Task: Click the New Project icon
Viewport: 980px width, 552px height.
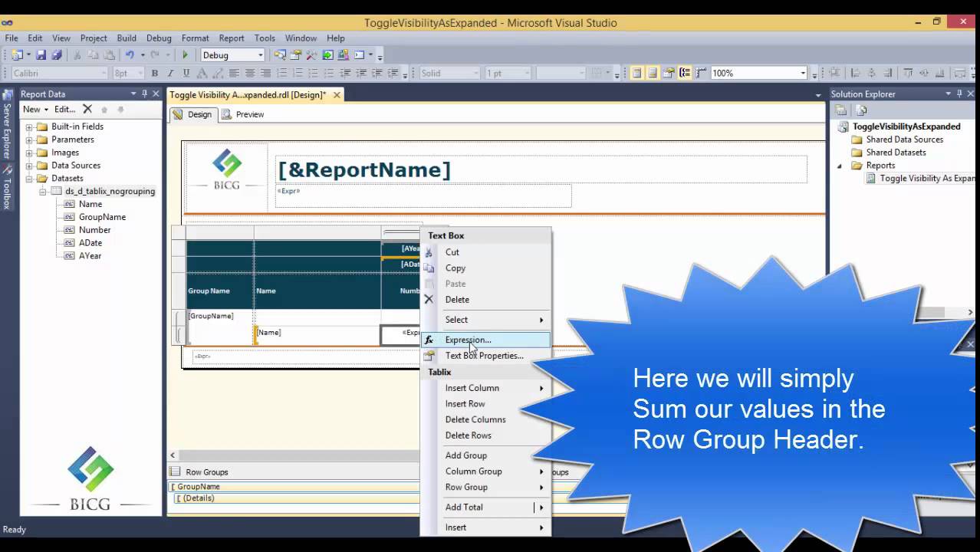Action: [17, 55]
